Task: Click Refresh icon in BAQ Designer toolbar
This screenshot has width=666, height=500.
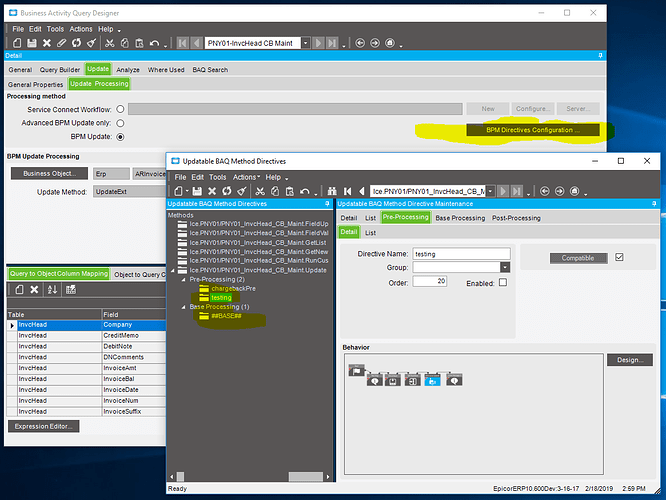Action: (76, 43)
